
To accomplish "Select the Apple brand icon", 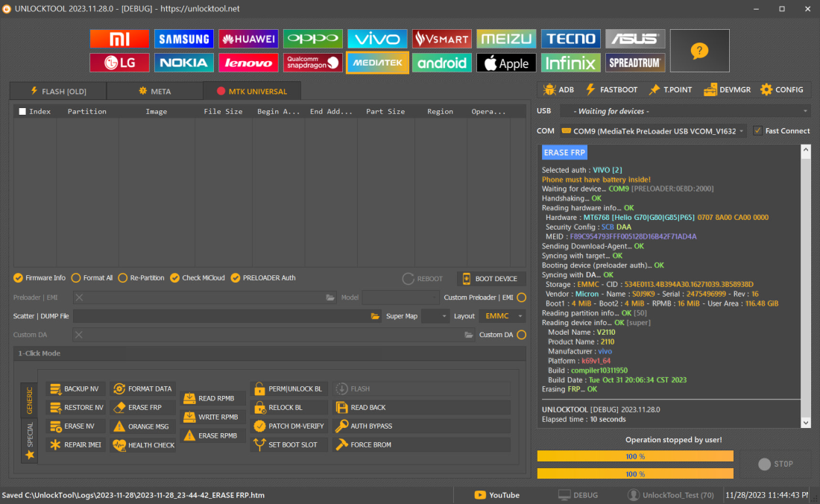I will 506,63.
